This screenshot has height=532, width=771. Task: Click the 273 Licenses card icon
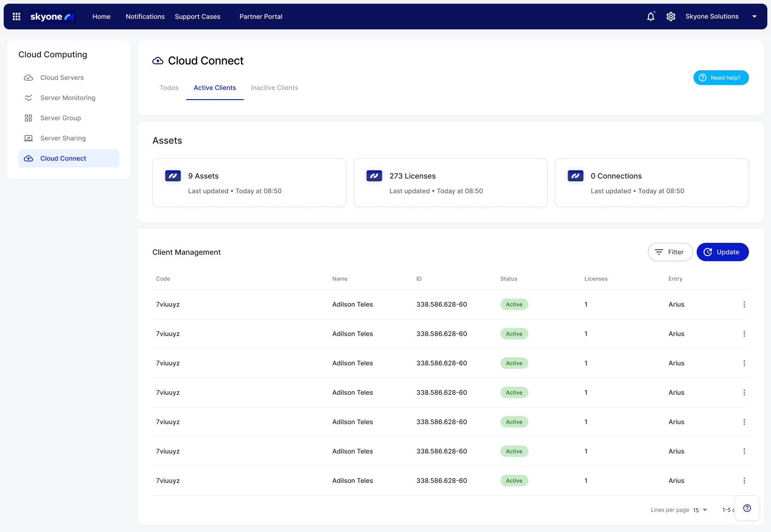374,176
